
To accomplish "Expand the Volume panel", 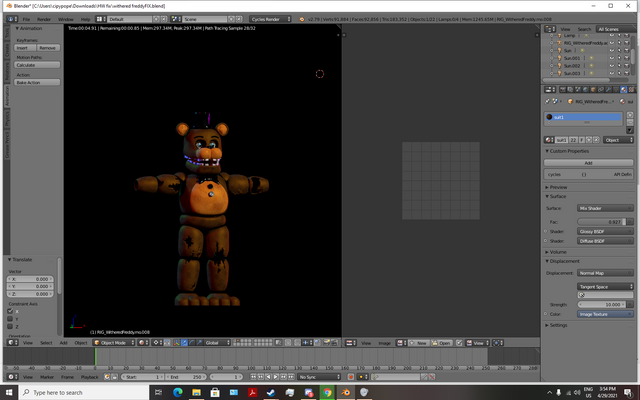I will pyautogui.click(x=559, y=252).
